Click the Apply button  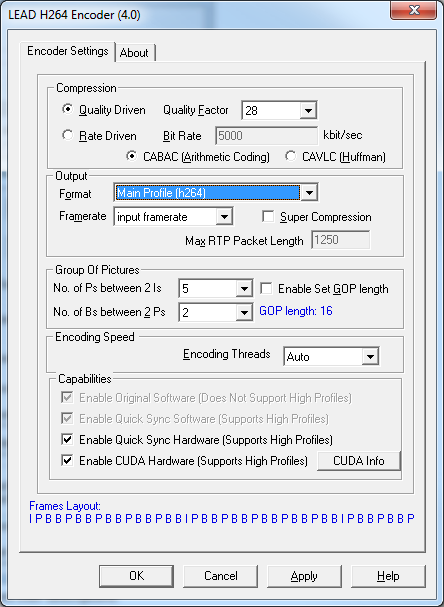tap(304, 576)
